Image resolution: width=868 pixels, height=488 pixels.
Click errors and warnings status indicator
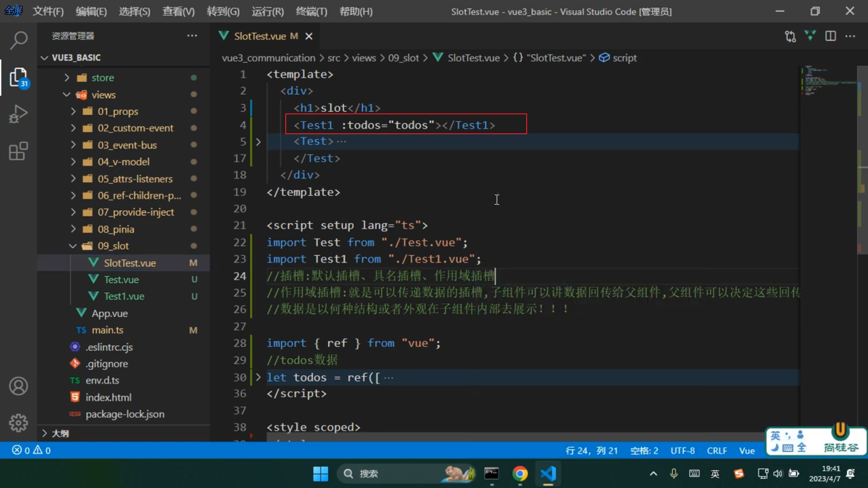click(31, 450)
